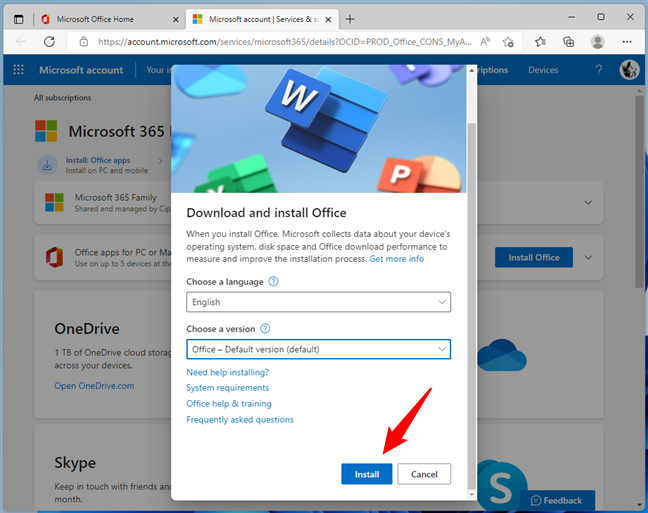Click the Install button in the dialog
The width and height of the screenshot is (648, 513).
pos(367,474)
